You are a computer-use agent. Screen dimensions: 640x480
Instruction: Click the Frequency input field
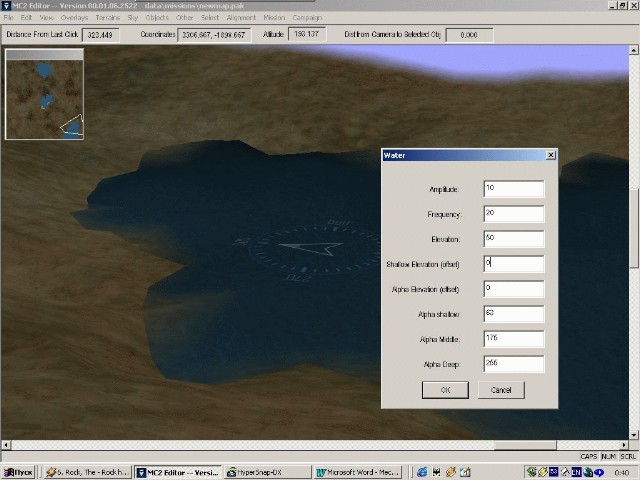(x=513, y=213)
